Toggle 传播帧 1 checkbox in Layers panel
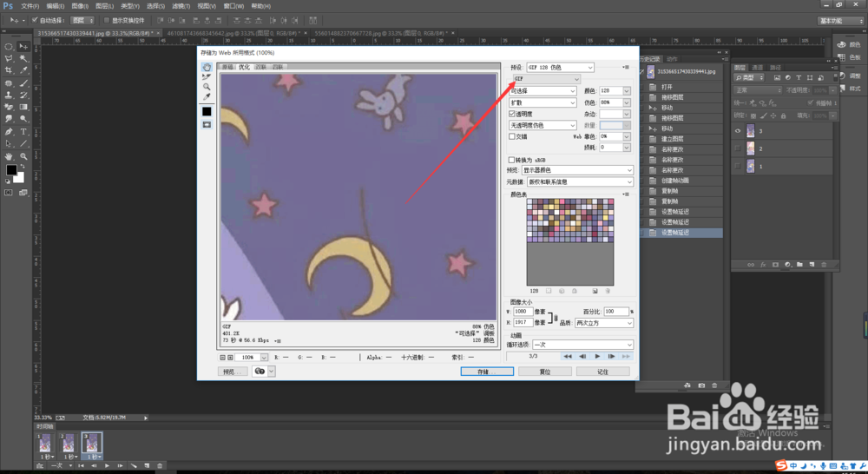Image resolution: width=868 pixels, height=474 pixels. pos(811,103)
